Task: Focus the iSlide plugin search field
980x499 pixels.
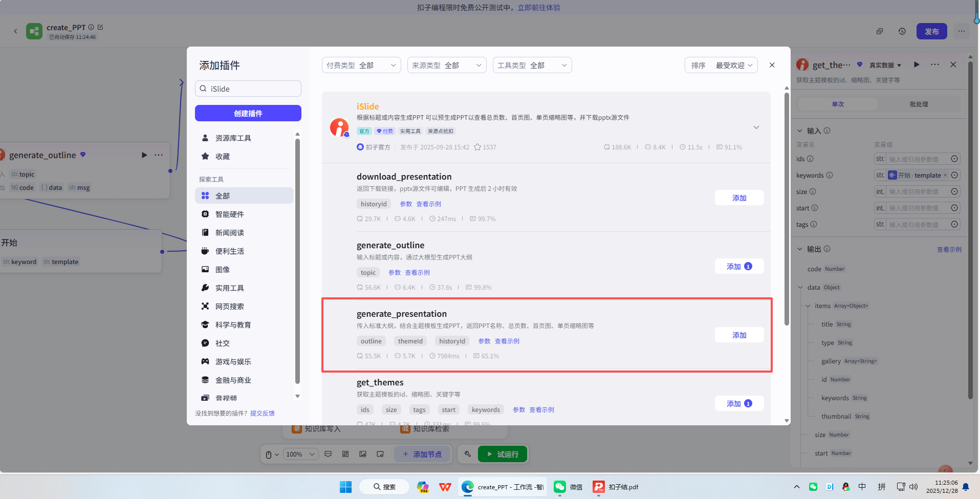Action: [248, 89]
